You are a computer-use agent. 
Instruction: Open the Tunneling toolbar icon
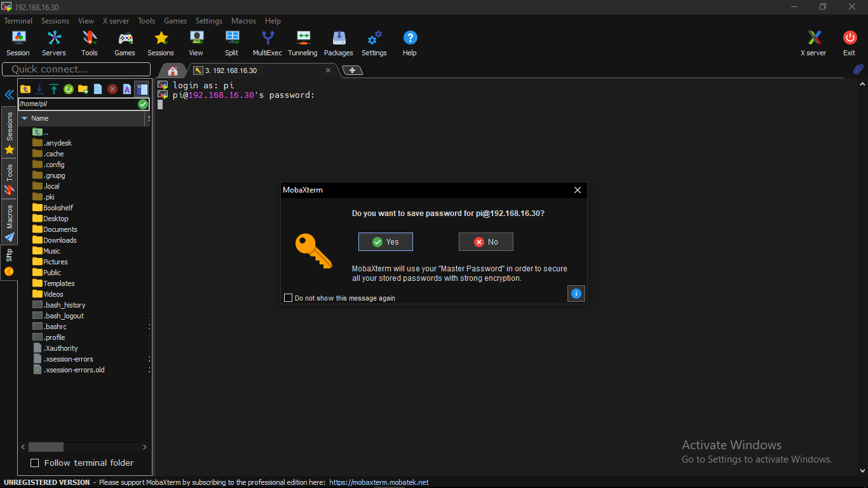(302, 43)
